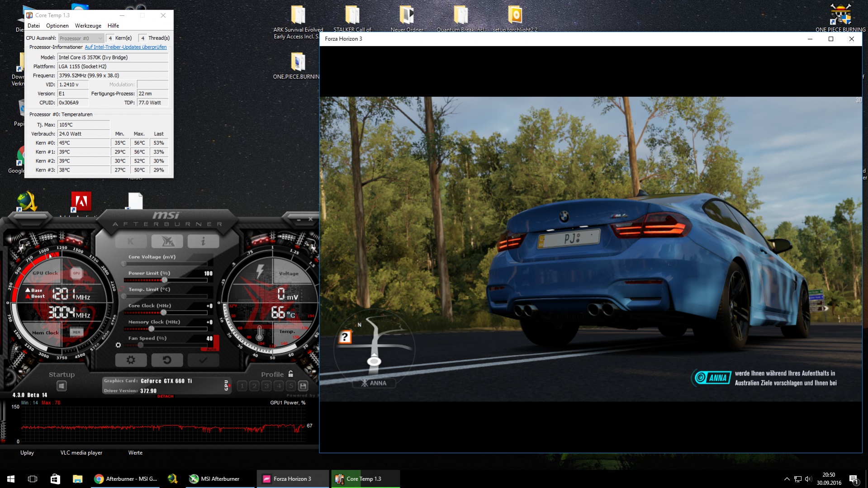Switch to Core Temp 1.3 taskbar button

point(365,479)
